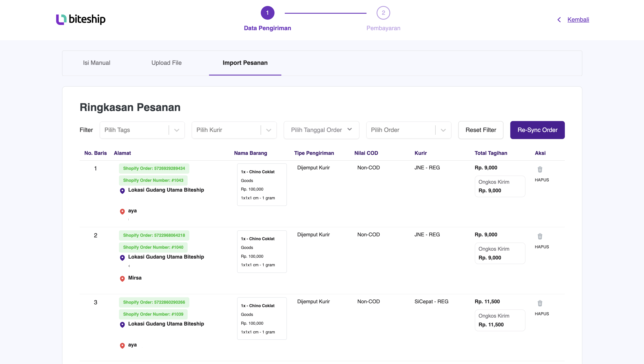Switch to the Upload File tab
644x364 pixels.
point(166,63)
